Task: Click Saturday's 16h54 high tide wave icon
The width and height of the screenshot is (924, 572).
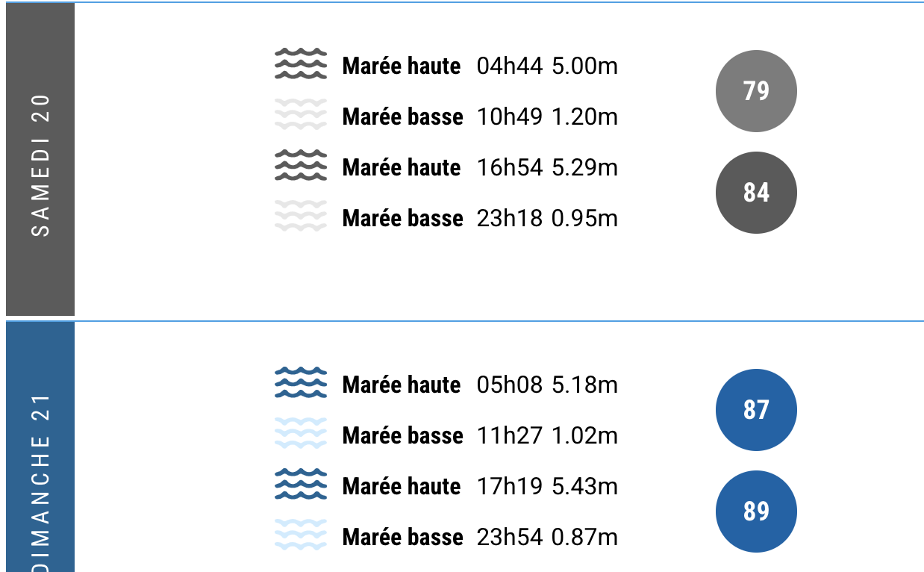Action: tap(301, 166)
